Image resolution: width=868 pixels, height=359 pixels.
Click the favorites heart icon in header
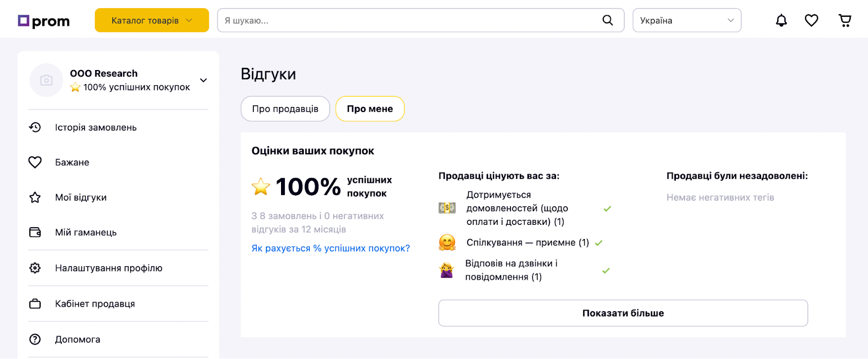tap(812, 21)
